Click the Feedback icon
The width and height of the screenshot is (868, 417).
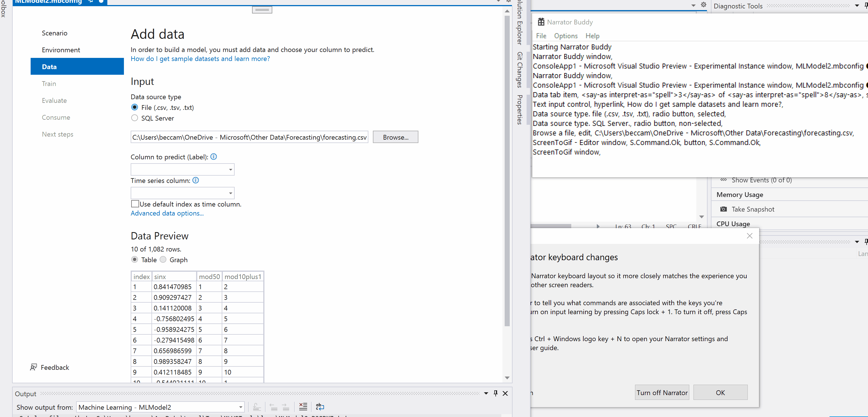34,367
